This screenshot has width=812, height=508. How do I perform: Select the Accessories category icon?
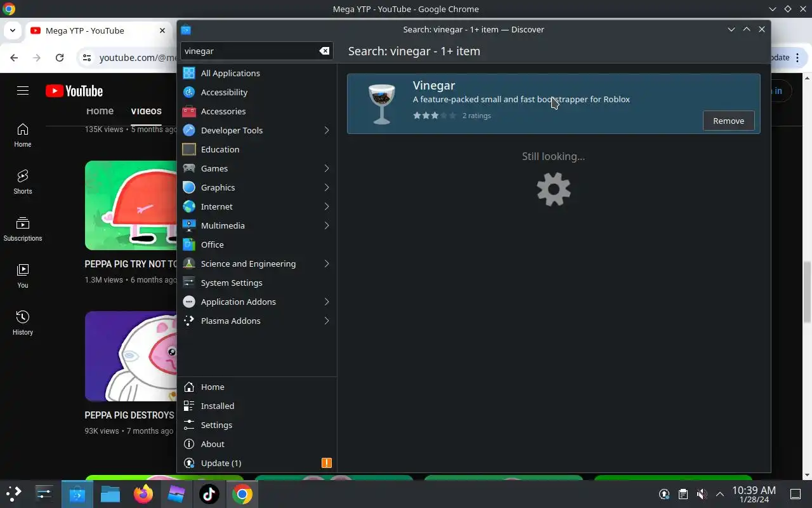(x=188, y=111)
